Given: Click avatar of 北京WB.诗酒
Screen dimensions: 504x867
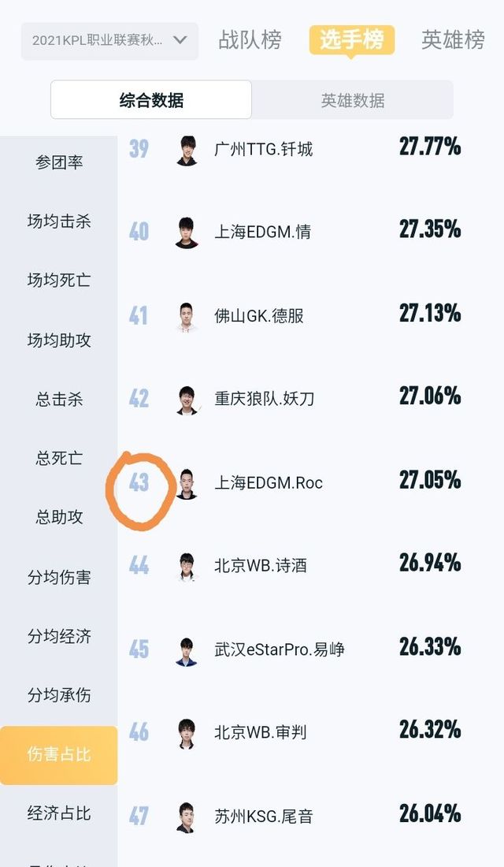Looking at the screenshot, I should pyautogui.click(x=187, y=566).
